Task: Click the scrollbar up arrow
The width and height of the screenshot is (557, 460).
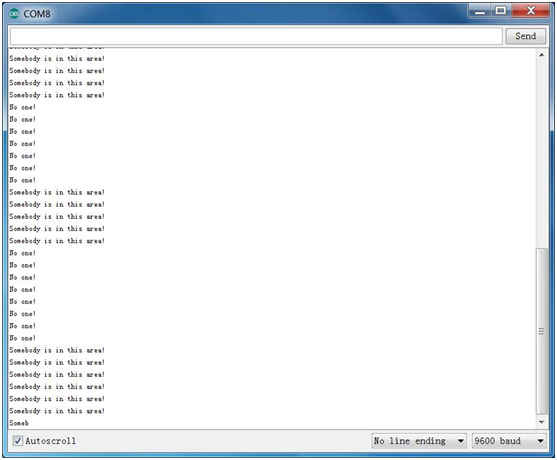Action: pos(541,55)
